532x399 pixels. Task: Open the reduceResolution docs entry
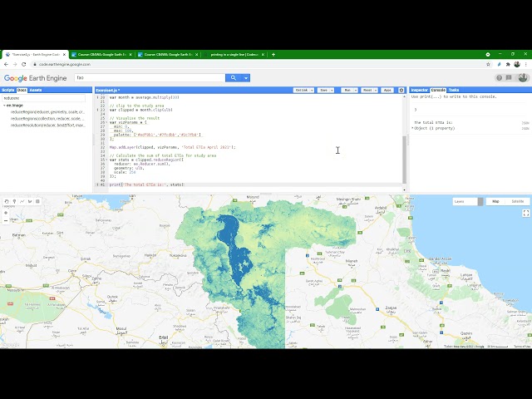click(x=47, y=126)
